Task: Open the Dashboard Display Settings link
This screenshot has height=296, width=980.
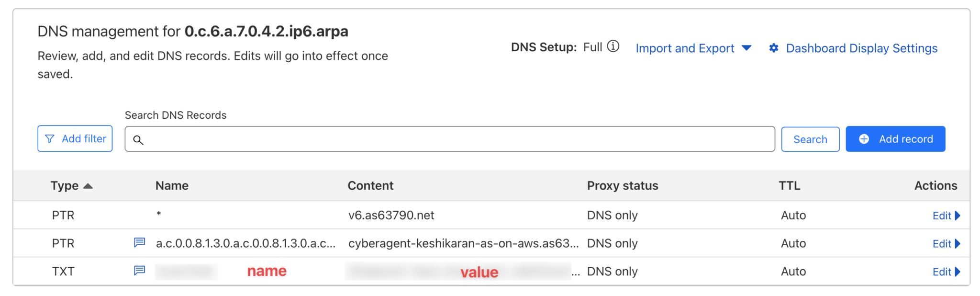Action: coord(861,48)
